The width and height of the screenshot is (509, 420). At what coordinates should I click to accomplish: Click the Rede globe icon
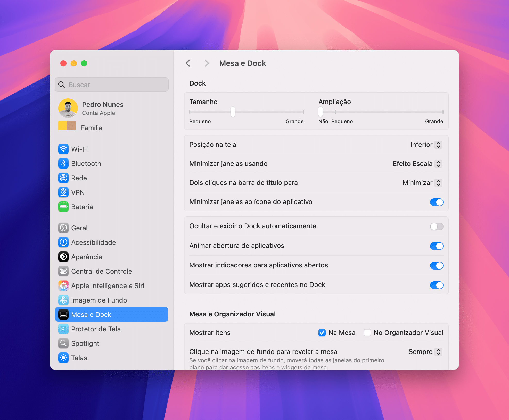tap(63, 178)
